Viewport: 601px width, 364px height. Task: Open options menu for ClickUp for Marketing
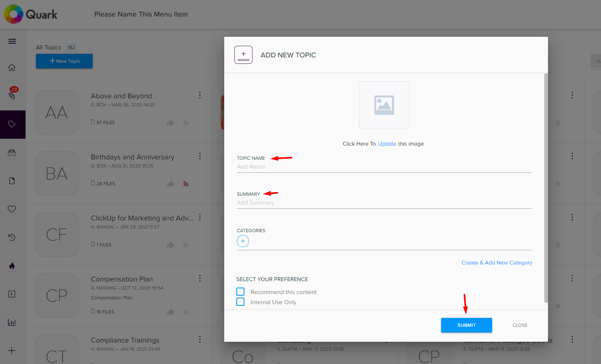pyautogui.click(x=200, y=217)
